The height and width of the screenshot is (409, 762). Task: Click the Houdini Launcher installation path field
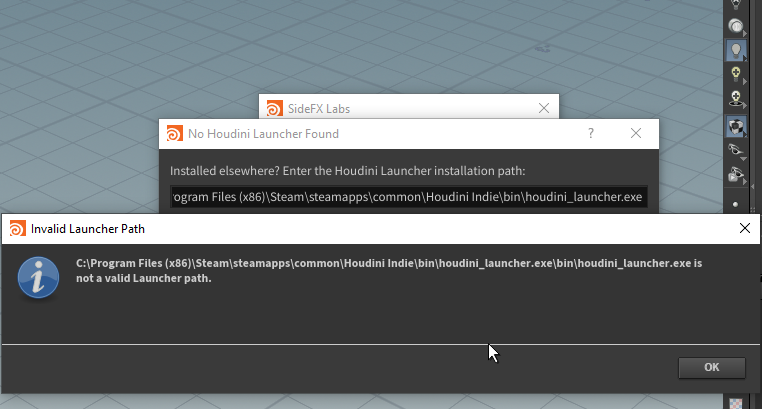coord(409,197)
